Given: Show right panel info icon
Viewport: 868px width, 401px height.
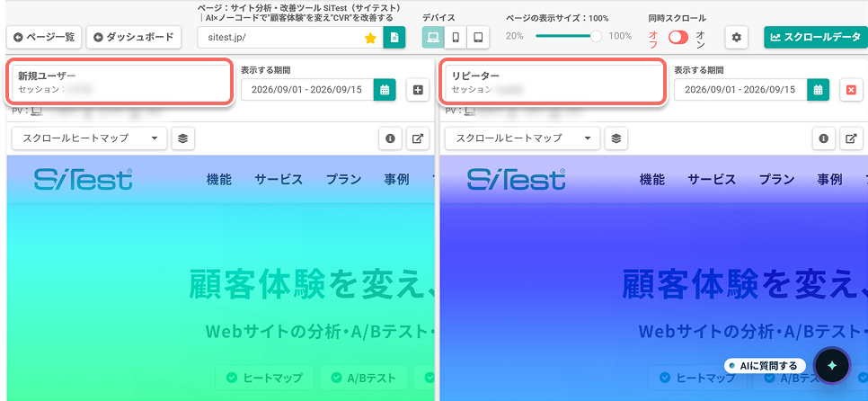Looking at the screenshot, I should coord(824,138).
